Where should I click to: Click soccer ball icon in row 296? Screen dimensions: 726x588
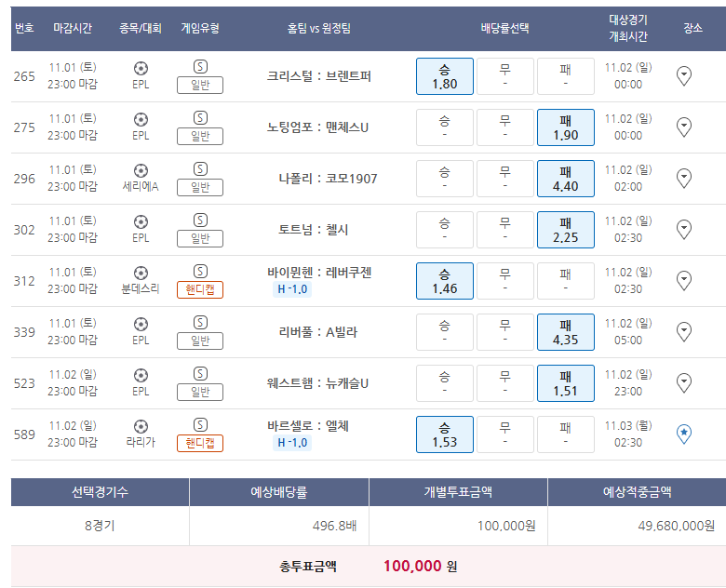click(x=141, y=171)
